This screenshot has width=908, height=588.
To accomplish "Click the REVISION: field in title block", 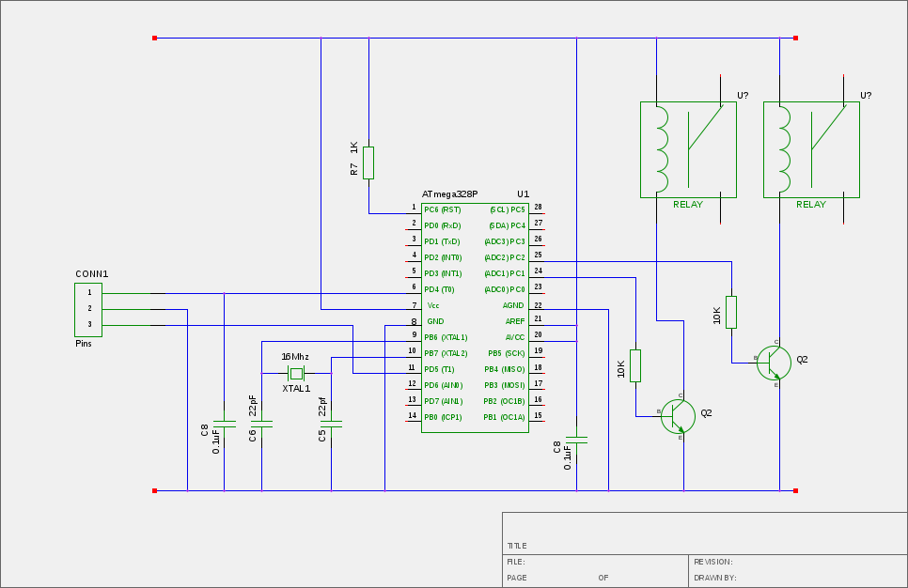I will [x=713, y=562].
